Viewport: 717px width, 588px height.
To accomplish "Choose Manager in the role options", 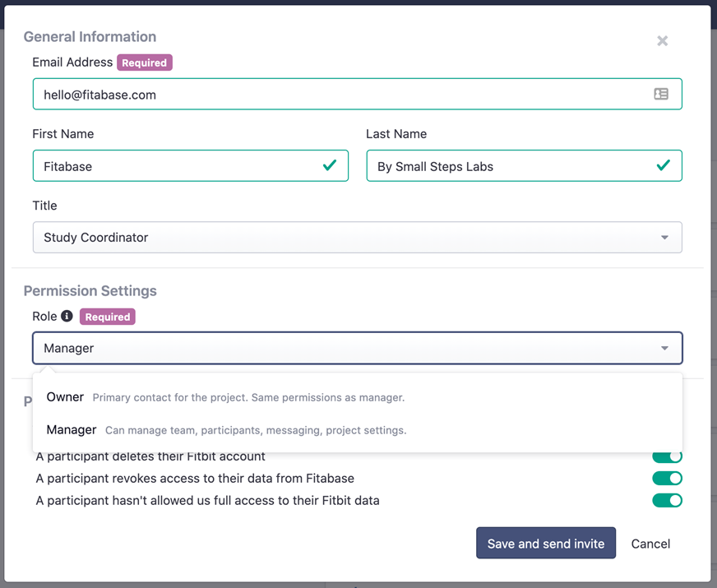I will pyautogui.click(x=71, y=429).
